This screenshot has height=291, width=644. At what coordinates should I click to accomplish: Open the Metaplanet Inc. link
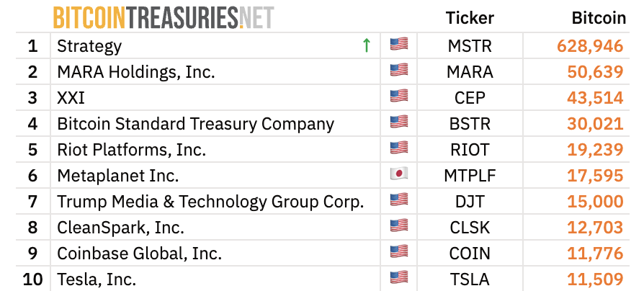(117, 176)
